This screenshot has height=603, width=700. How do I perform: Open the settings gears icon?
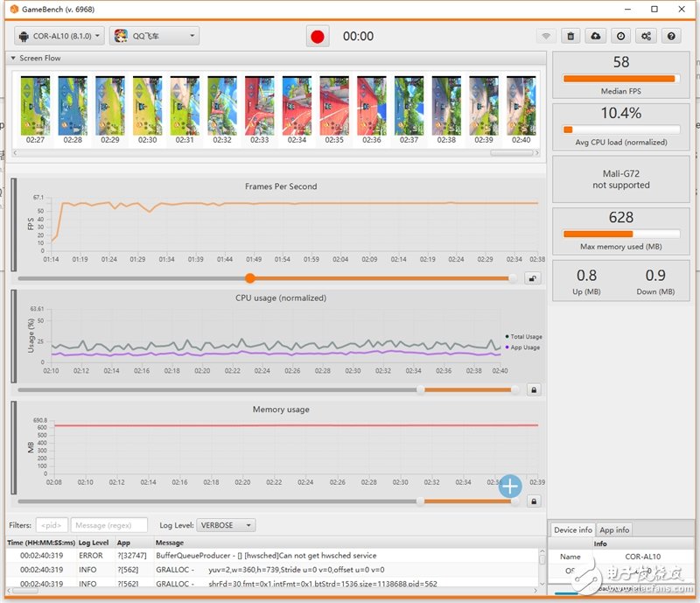pos(646,36)
